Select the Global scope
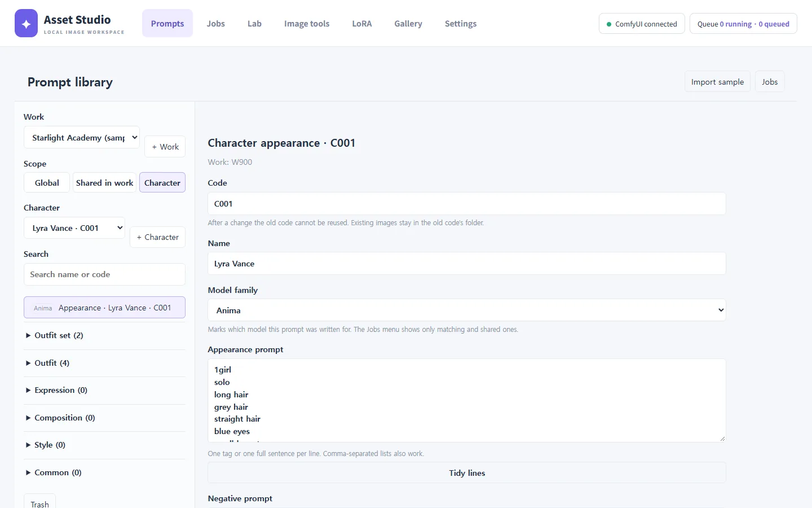The width and height of the screenshot is (812, 508). [x=47, y=183]
